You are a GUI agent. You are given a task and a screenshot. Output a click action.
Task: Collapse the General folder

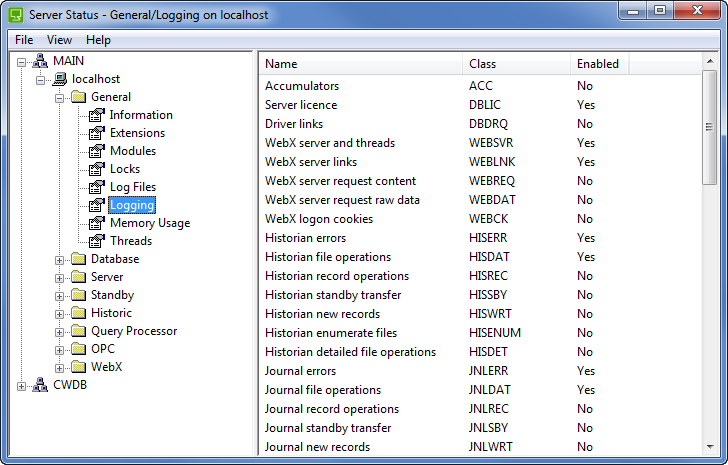point(60,98)
